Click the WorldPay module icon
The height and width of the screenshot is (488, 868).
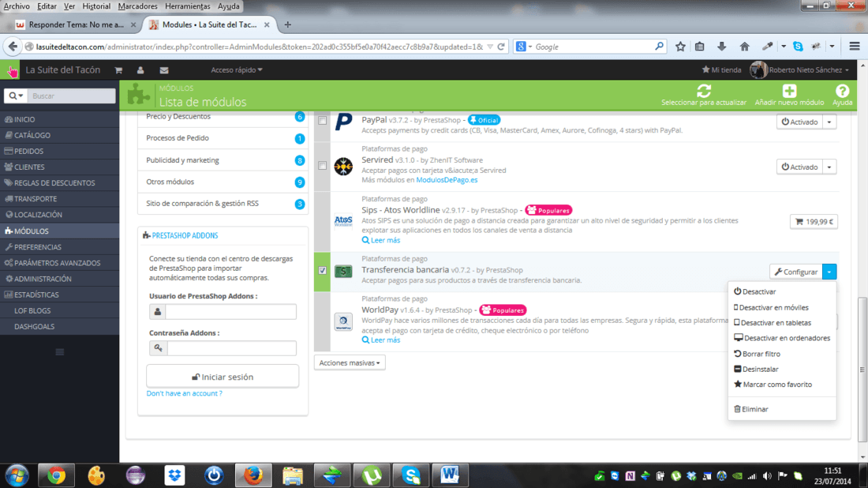point(343,321)
